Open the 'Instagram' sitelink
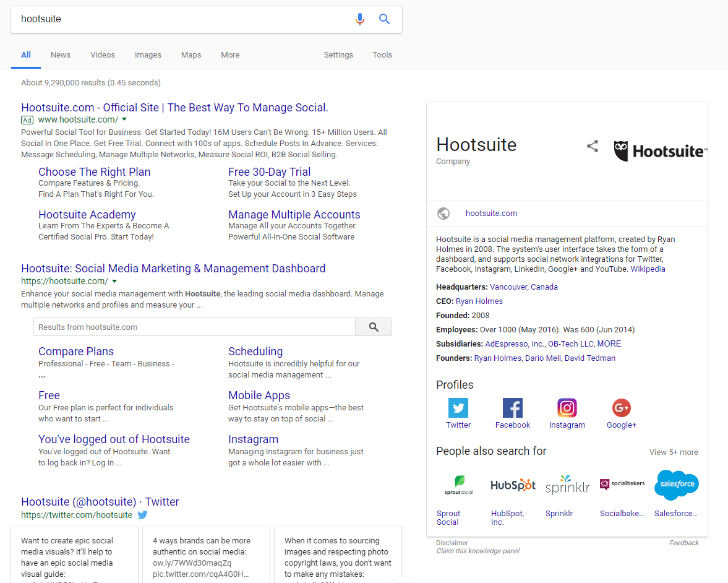Screen dimensions: 728x583 coord(253,439)
